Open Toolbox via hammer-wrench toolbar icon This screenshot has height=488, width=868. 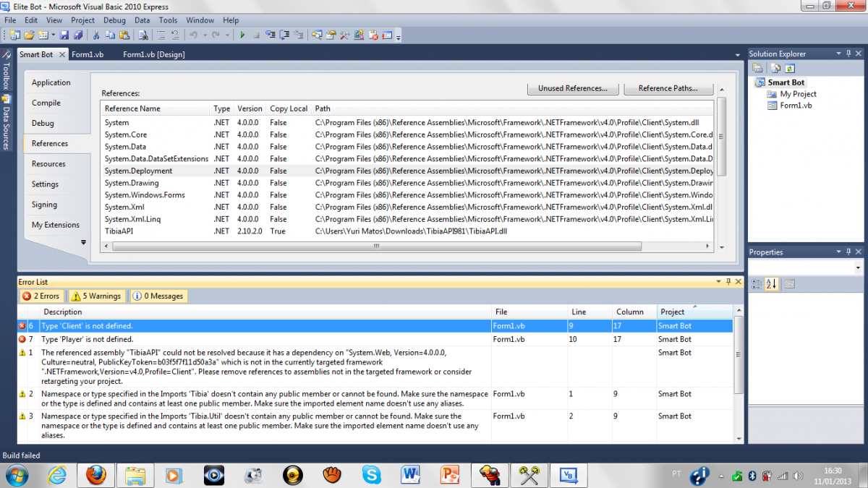click(344, 35)
